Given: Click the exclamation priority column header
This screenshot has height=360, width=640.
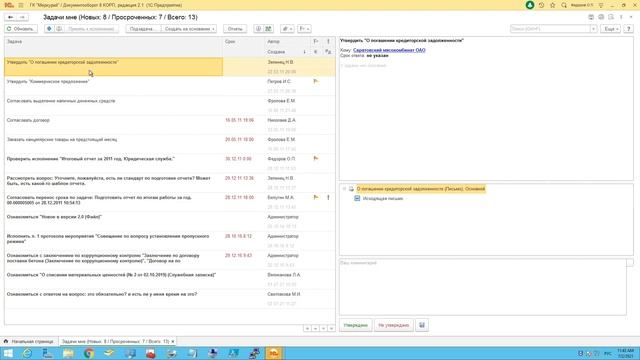Looking at the screenshot, I should 328,42.
